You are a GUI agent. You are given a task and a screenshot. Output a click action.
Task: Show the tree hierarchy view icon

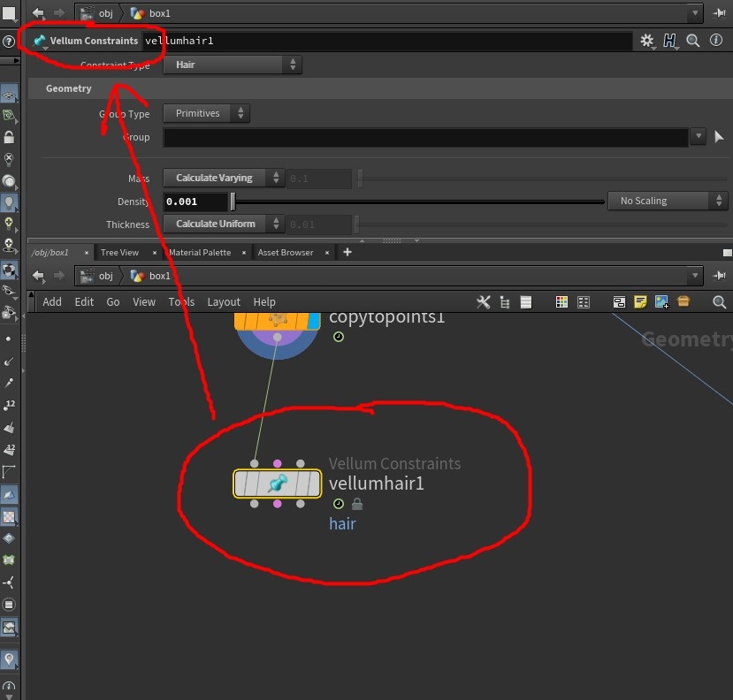point(504,302)
